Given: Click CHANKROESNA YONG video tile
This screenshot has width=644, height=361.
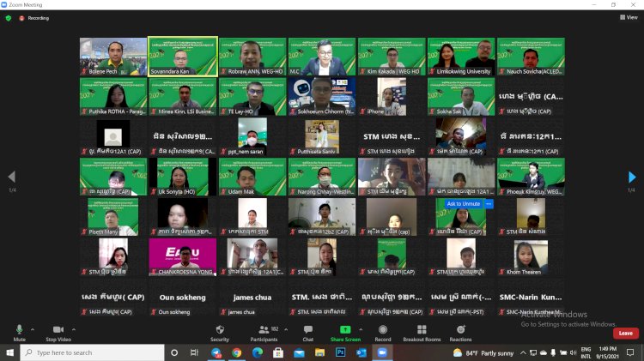Looking at the screenshot, I should [x=183, y=257].
